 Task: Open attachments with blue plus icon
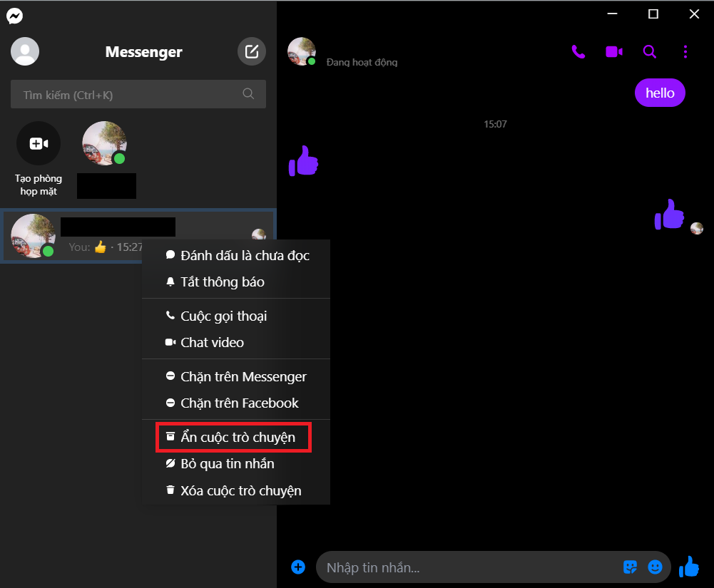pos(298,567)
